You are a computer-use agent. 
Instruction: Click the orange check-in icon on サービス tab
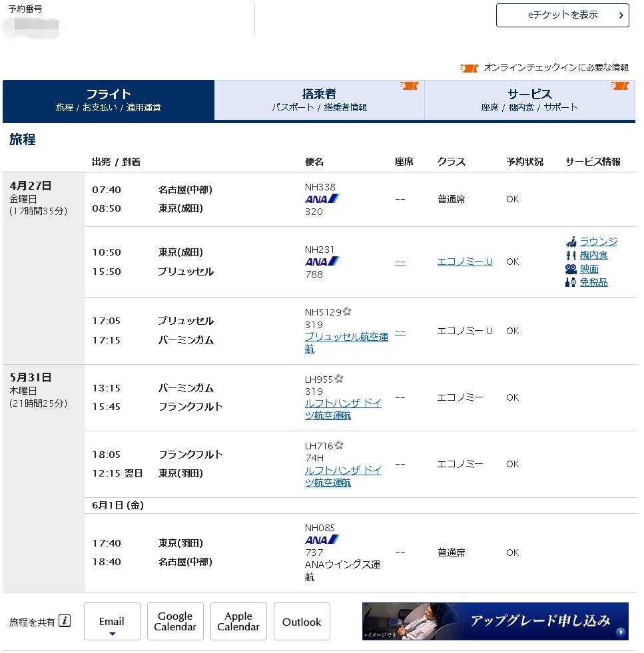click(619, 86)
